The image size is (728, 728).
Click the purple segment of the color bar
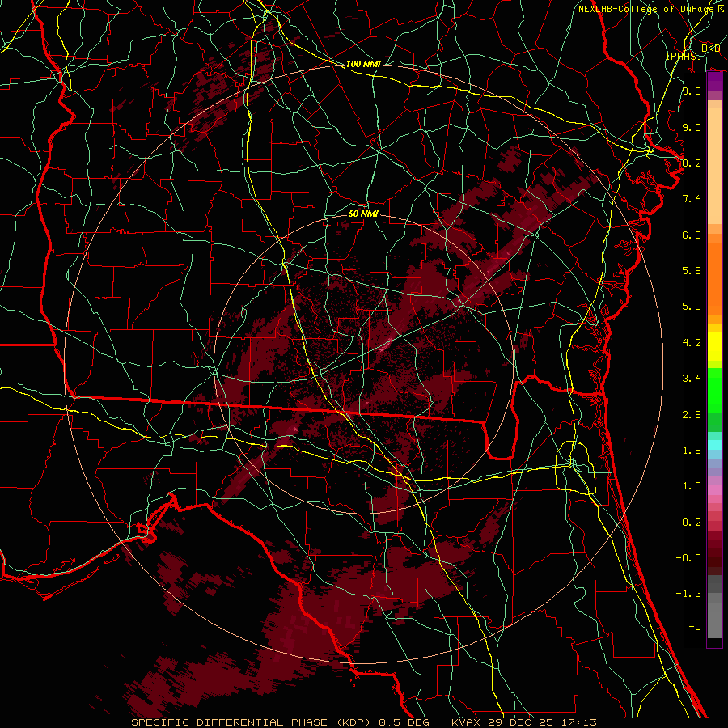click(714, 82)
